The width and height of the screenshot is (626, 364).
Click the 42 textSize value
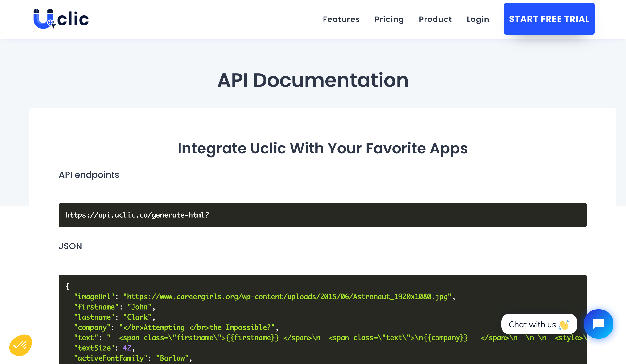click(x=127, y=348)
